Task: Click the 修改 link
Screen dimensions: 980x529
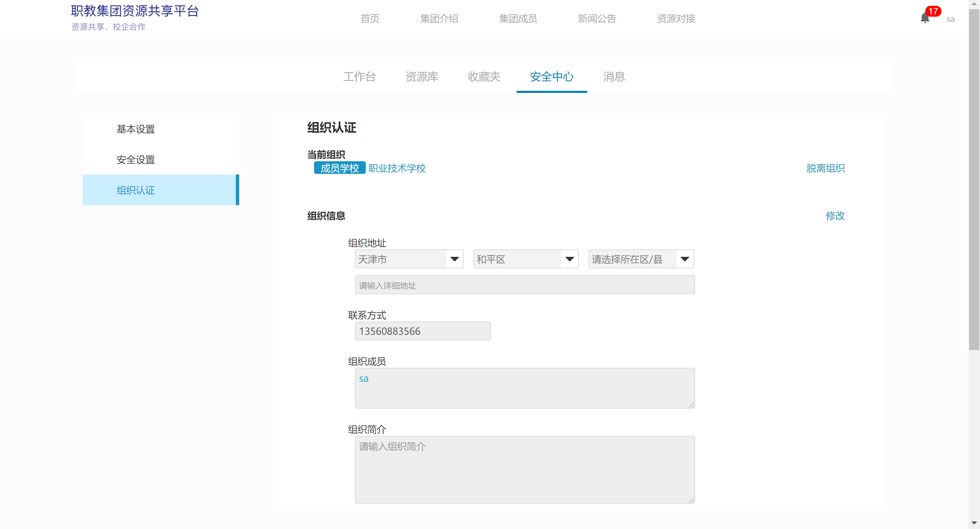Action: [835, 216]
